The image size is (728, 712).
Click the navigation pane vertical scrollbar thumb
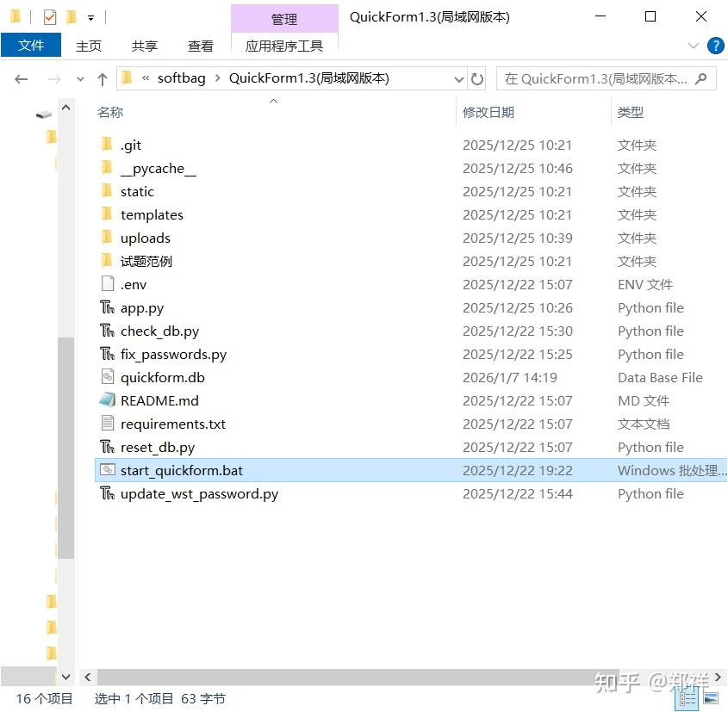(66, 448)
